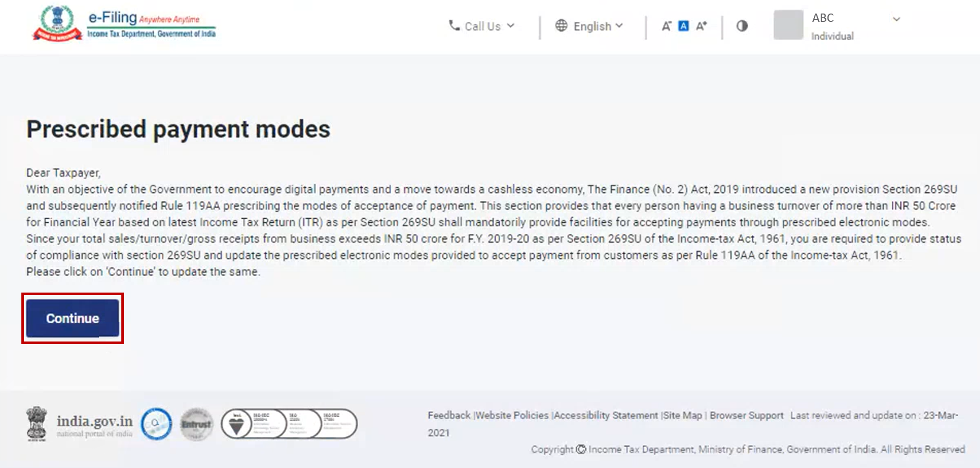Open the Website Policies footer link
The height and width of the screenshot is (468, 980).
pos(512,415)
